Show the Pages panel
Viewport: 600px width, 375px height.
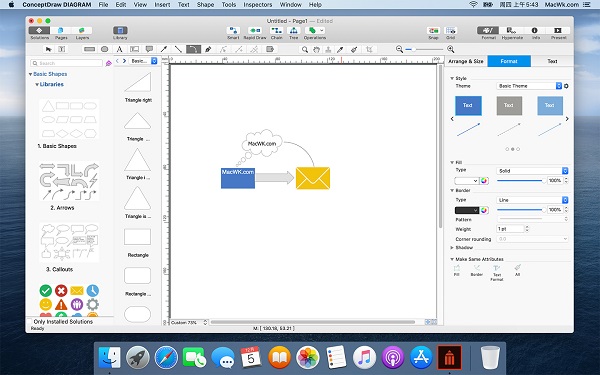[x=61, y=33]
